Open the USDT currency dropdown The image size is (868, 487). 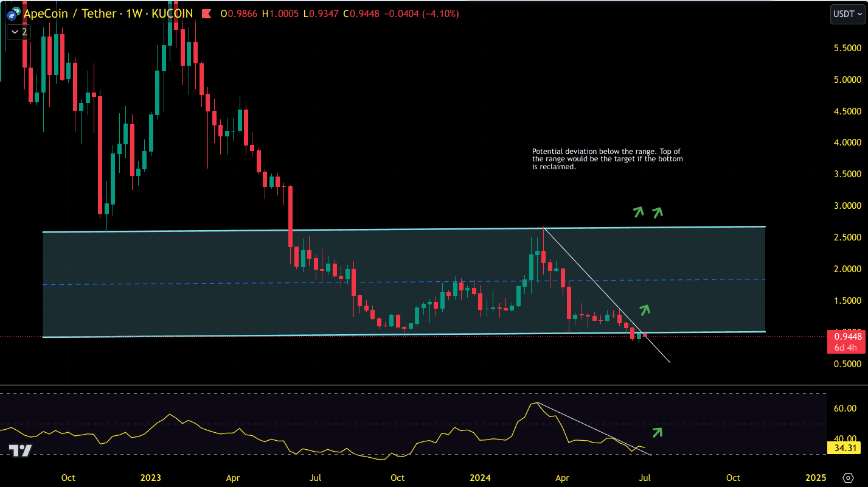847,14
